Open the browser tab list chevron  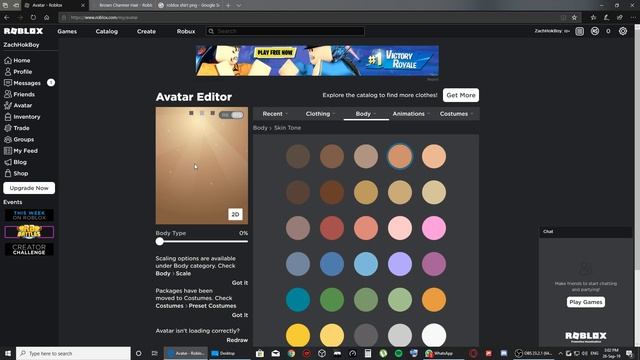click(x=239, y=5)
